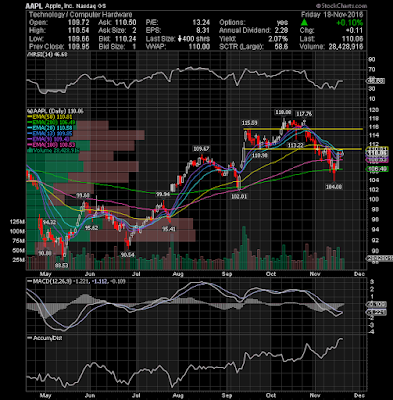Click the down arrow beside Last Size
Screen dimensions: 393x400
pos(180,39)
